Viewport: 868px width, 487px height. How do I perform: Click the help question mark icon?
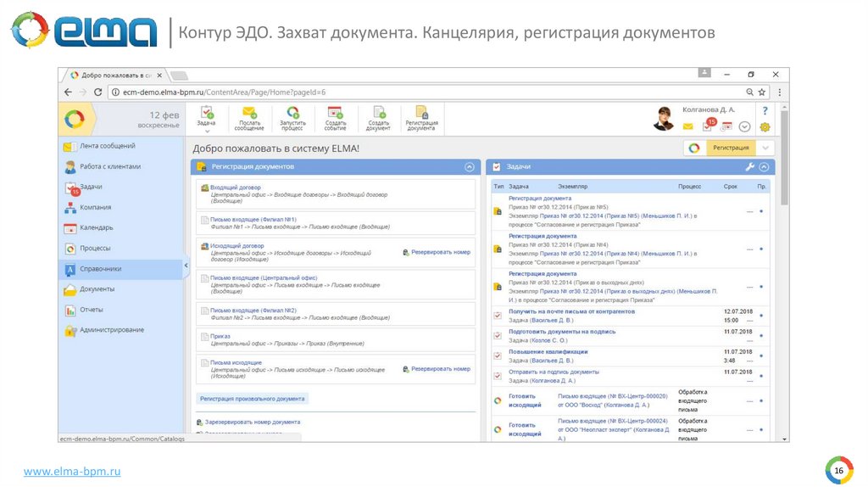point(765,111)
